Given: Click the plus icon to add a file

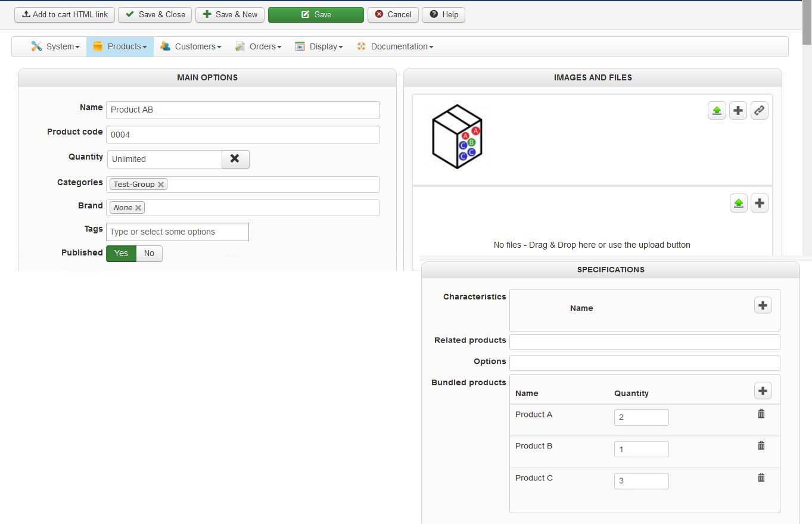Looking at the screenshot, I should click(x=760, y=204).
